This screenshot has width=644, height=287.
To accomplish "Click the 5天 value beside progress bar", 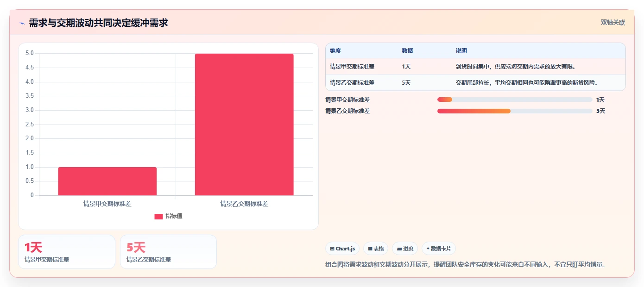I will 600,111.
